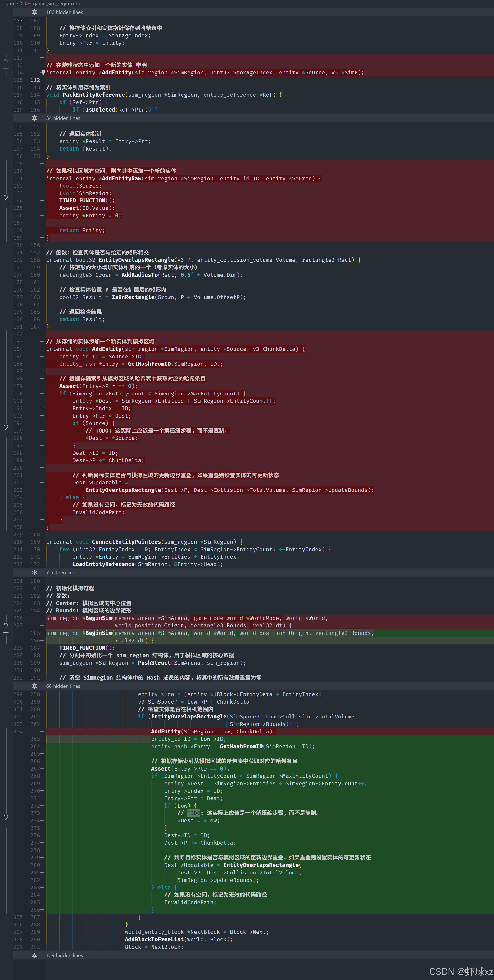Revert the deleted AddEntity declaration change arrow

6,61
